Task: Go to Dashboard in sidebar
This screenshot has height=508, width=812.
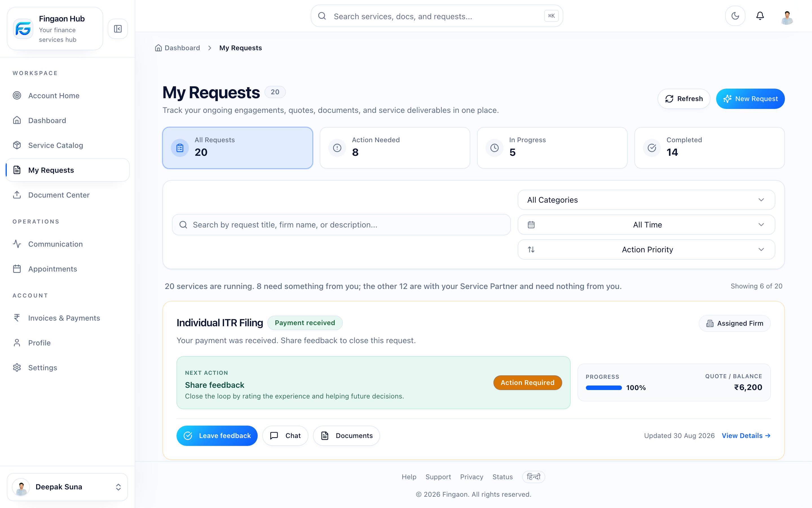Action: coord(67,120)
